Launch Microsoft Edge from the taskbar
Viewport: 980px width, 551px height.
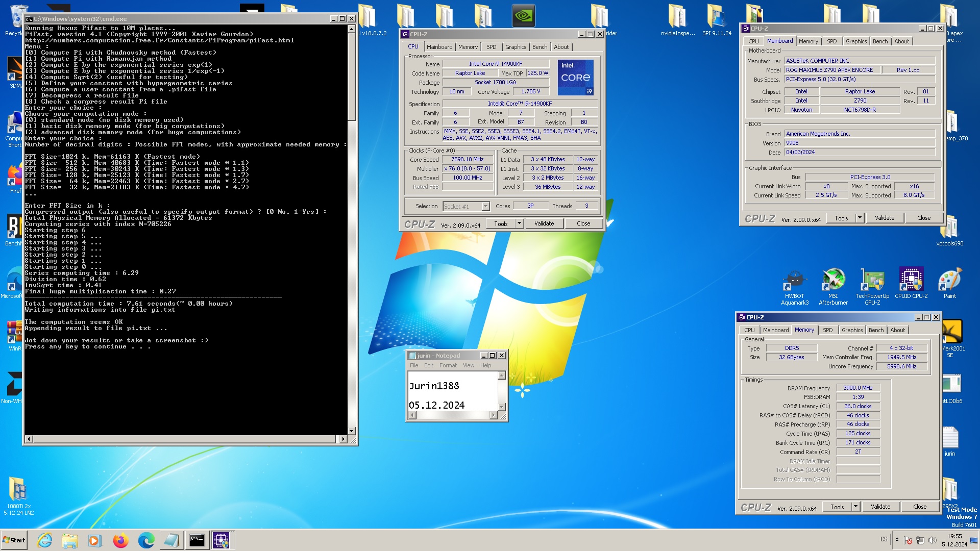tap(146, 540)
